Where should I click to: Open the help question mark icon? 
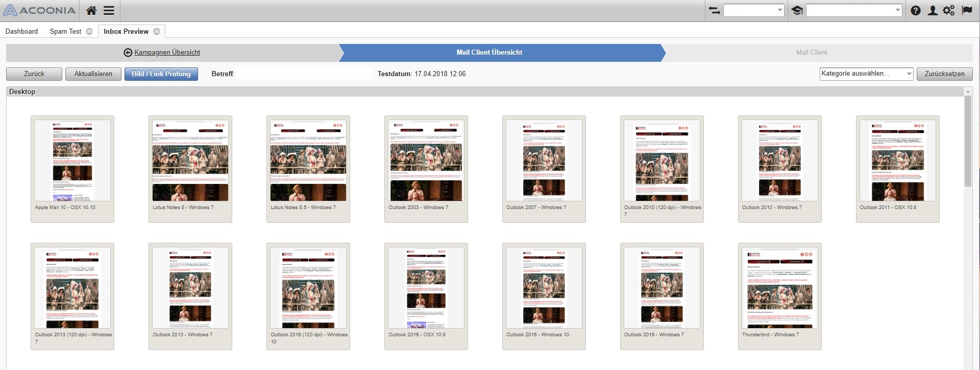(916, 11)
